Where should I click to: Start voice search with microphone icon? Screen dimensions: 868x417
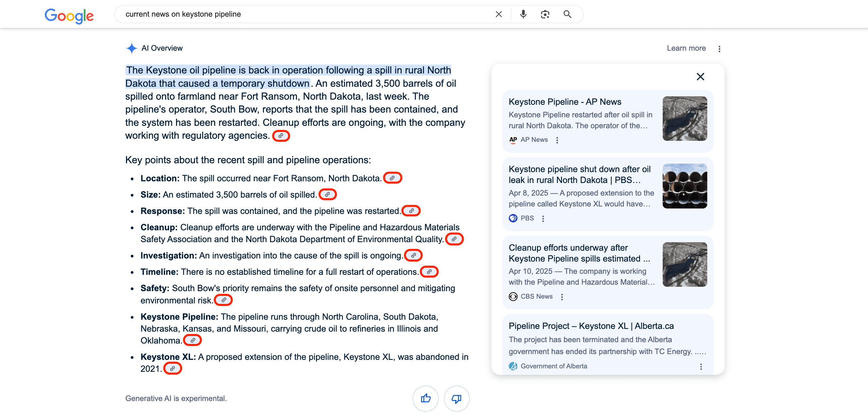[523, 14]
